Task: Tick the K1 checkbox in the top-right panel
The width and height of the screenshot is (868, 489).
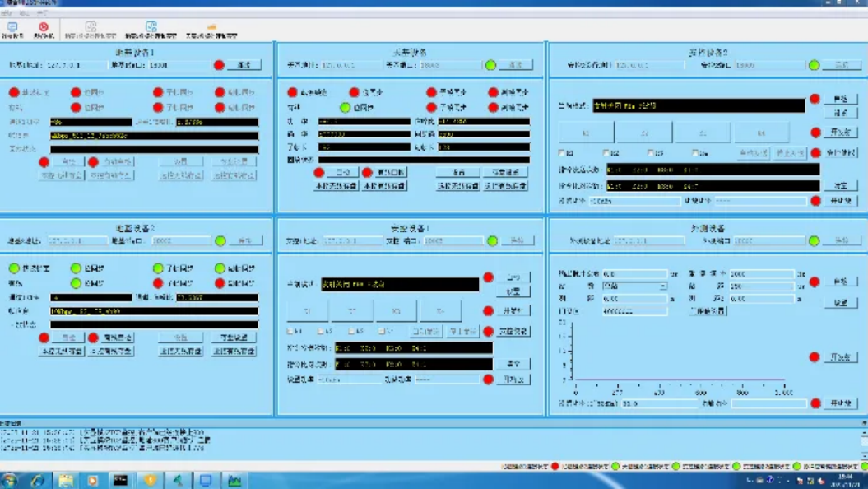Action: click(x=562, y=153)
